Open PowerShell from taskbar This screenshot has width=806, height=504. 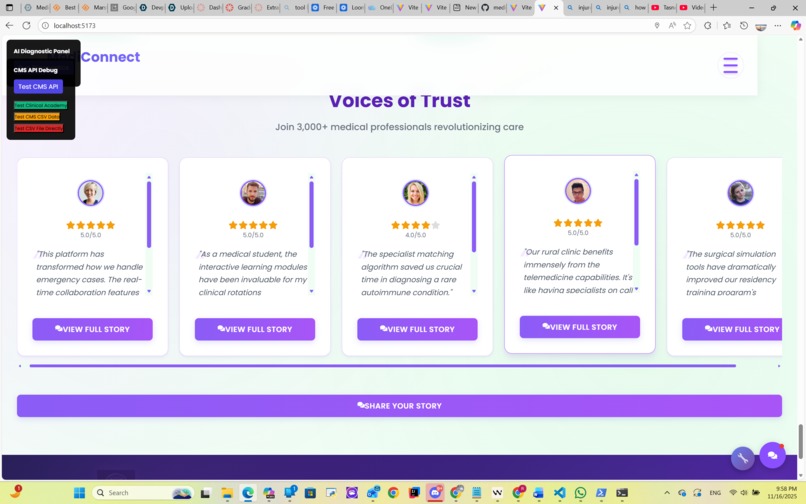coord(601,493)
